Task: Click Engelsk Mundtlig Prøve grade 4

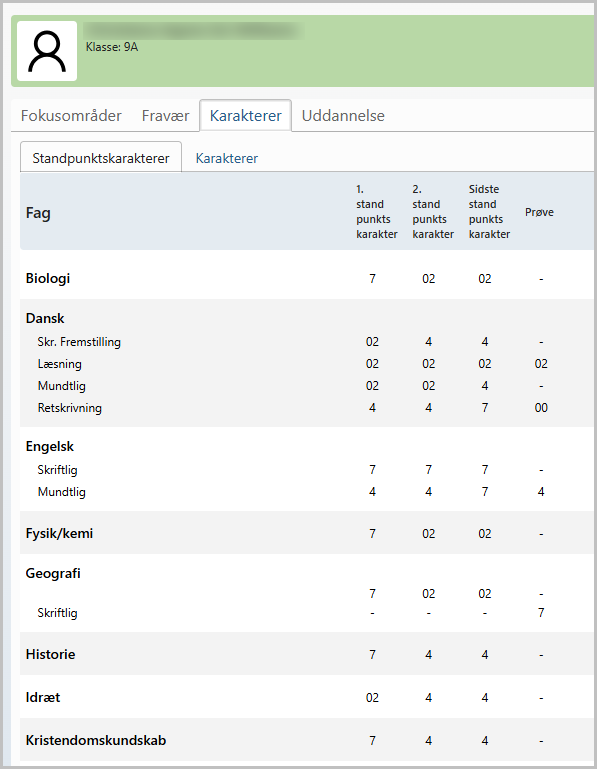Action: [x=541, y=491]
